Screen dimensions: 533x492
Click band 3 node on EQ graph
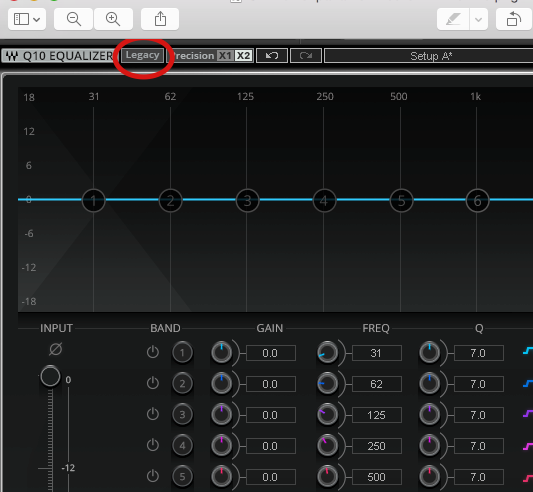point(247,201)
